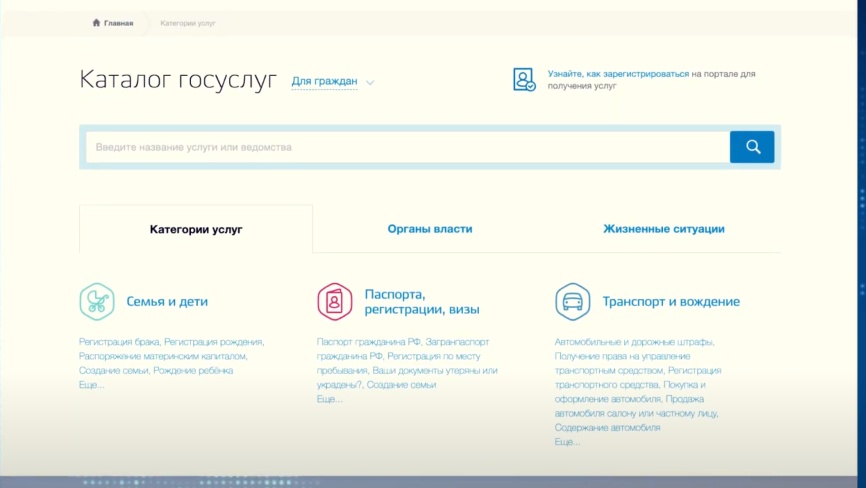
Task: Click the chevron next to Для граждан
Action: point(370,82)
